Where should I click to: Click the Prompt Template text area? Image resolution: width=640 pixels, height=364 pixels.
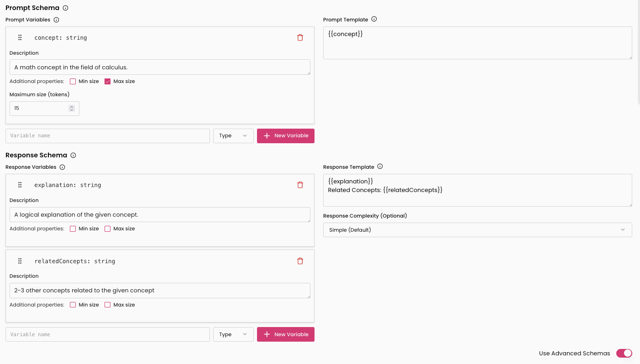477,43
